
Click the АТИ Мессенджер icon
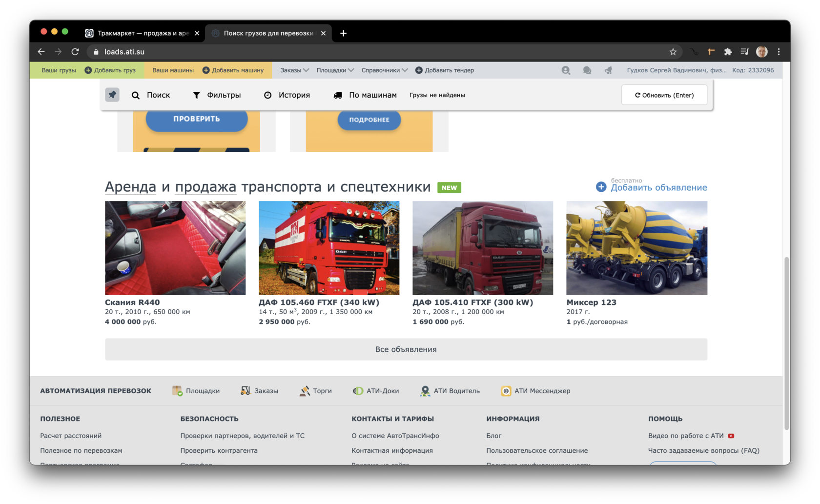click(506, 391)
